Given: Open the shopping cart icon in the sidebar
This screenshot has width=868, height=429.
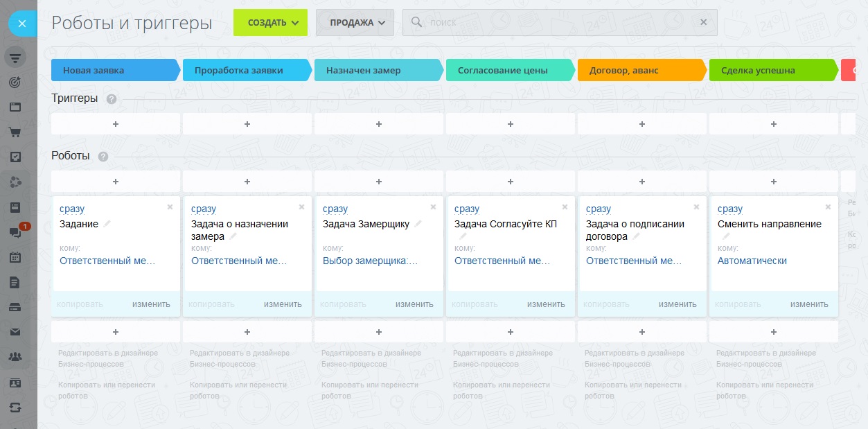Looking at the screenshot, I should click(15, 132).
